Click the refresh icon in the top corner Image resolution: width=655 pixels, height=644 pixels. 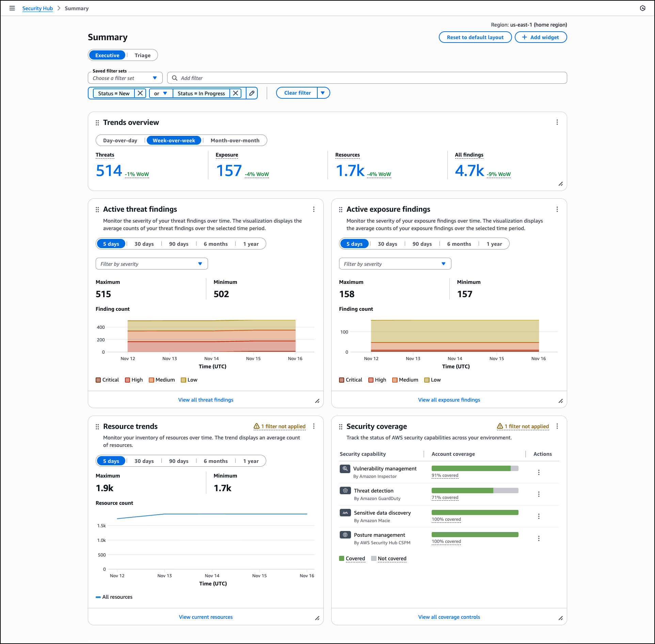pyautogui.click(x=643, y=8)
